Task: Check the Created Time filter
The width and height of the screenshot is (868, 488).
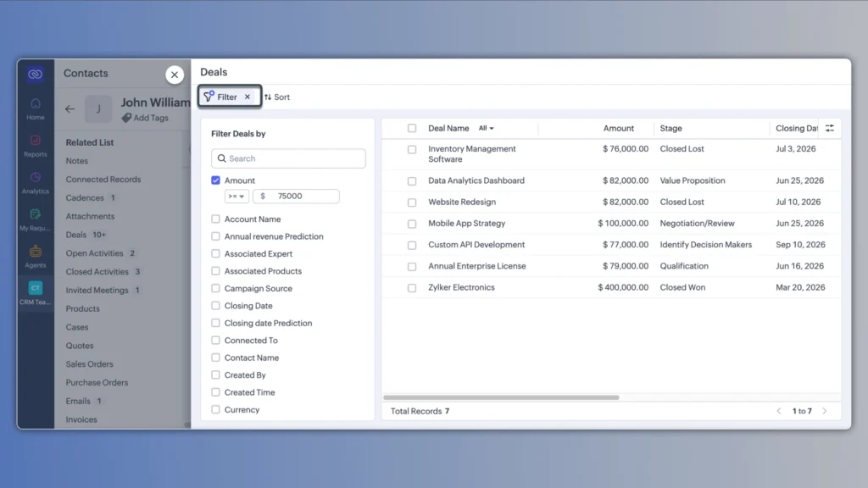Action: [216, 392]
